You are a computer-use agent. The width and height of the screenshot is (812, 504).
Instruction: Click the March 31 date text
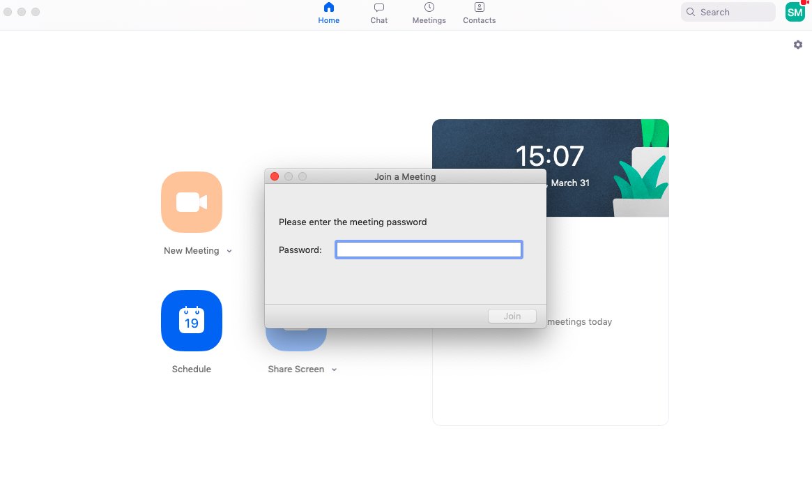pyautogui.click(x=570, y=183)
